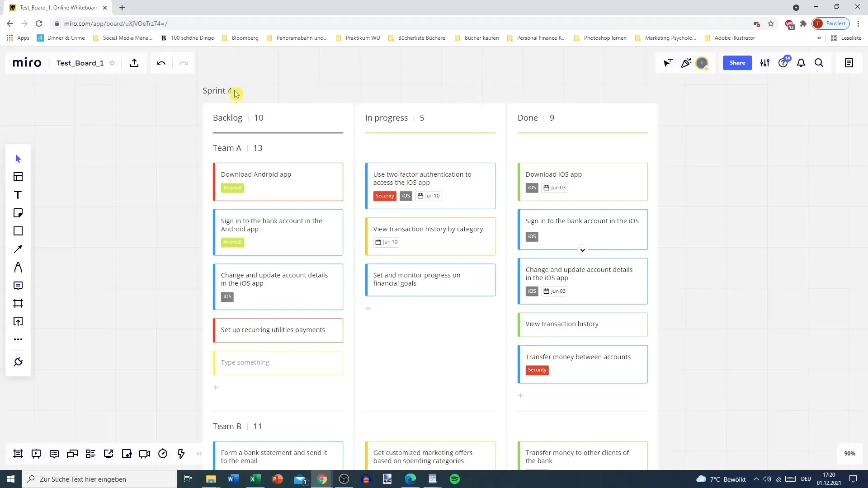Open the shapes tool in sidebar
The image size is (868, 488).
(18, 231)
